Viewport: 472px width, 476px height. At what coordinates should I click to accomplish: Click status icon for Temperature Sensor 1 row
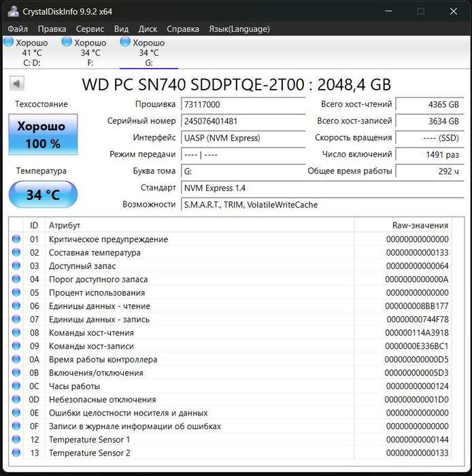(x=16, y=439)
